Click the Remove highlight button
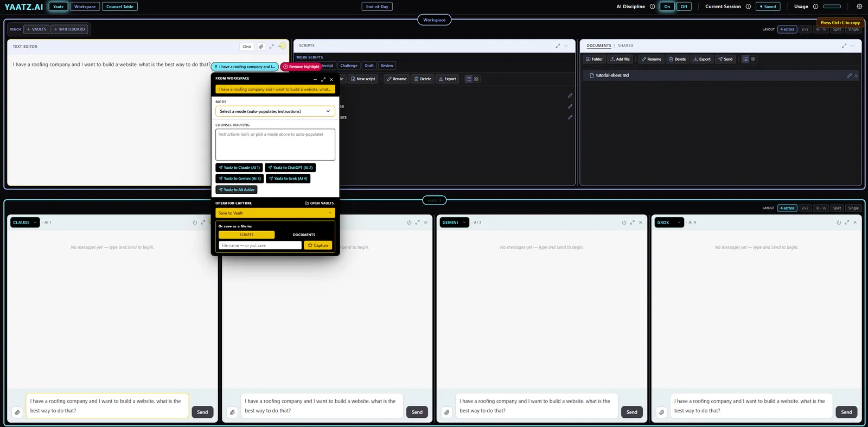Image resolution: width=868 pixels, height=427 pixels. (x=301, y=67)
